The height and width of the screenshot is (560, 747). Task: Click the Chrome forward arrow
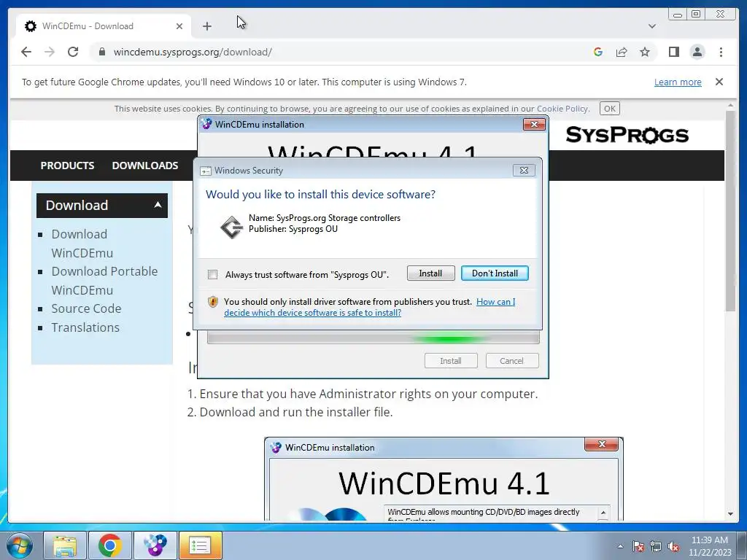(x=50, y=52)
